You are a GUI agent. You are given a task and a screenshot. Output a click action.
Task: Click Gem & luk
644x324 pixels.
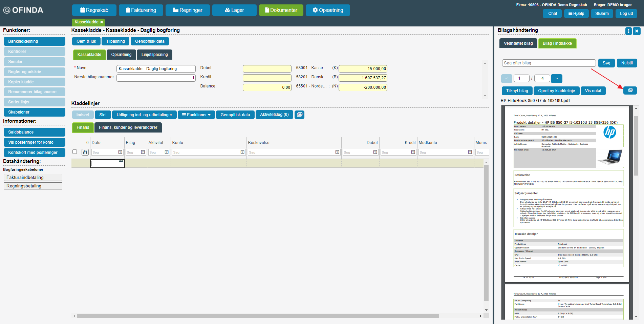pos(86,41)
